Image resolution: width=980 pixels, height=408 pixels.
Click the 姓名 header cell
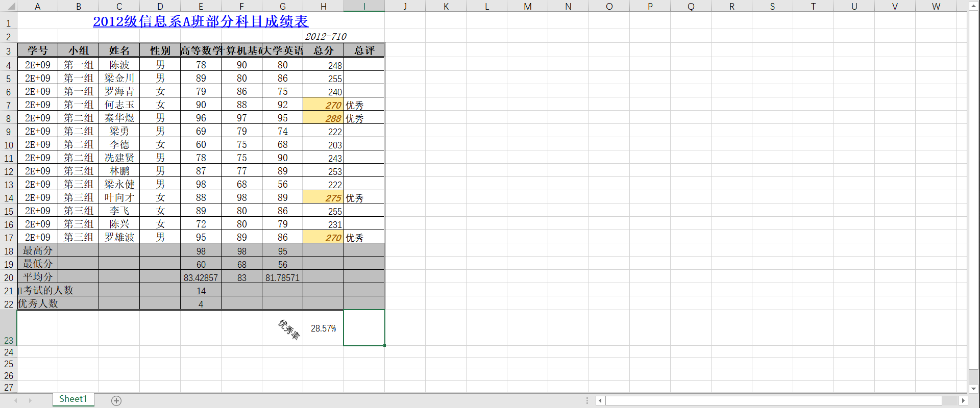[119, 50]
